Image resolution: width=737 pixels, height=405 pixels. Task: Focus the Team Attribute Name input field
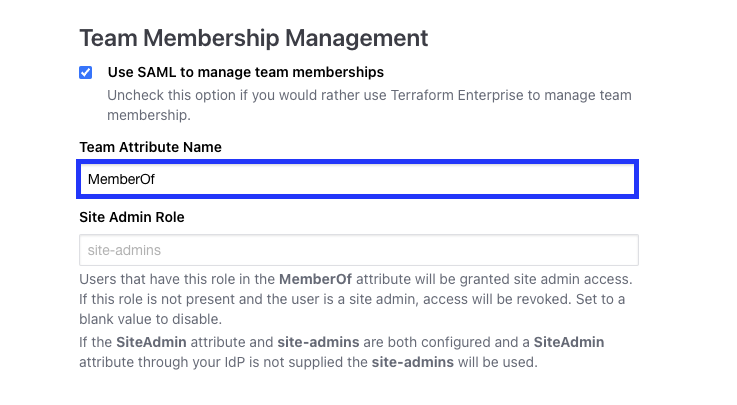(x=358, y=180)
